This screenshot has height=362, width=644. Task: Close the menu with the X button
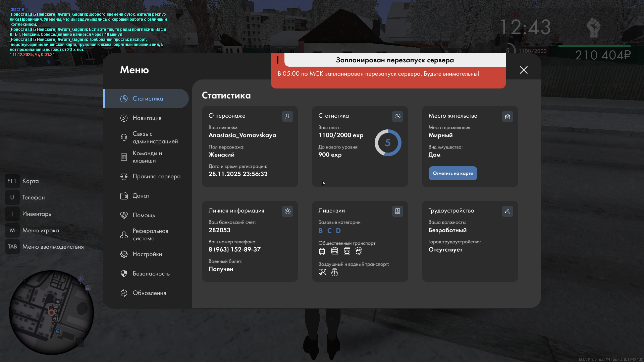pos(524,70)
